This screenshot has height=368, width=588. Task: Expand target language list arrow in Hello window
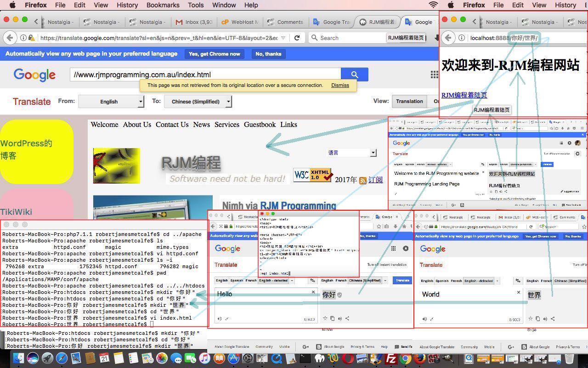(385, 280)
